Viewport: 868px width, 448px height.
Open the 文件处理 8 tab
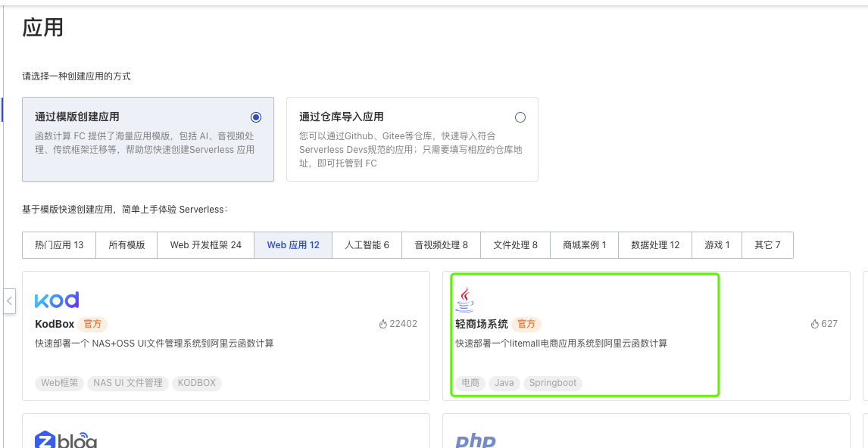[x=515, y=245]
